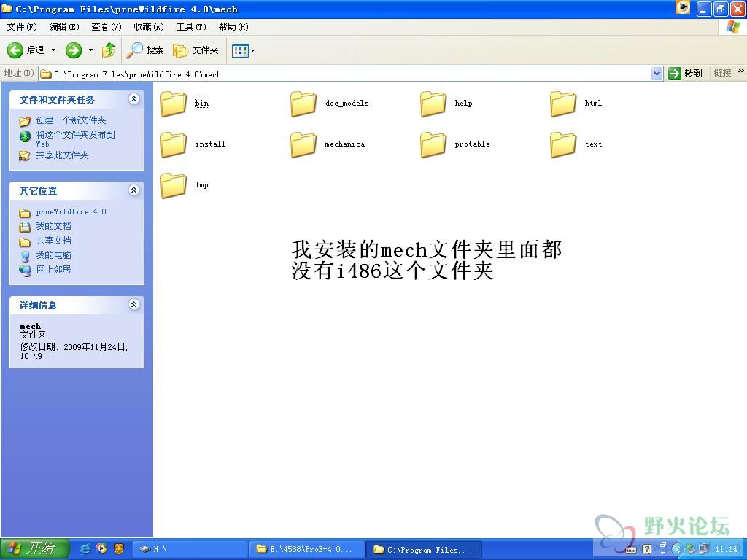Switch to C:\Program Files taskbar window
This screenshot has width=747, height=560.
pos(424,550)
